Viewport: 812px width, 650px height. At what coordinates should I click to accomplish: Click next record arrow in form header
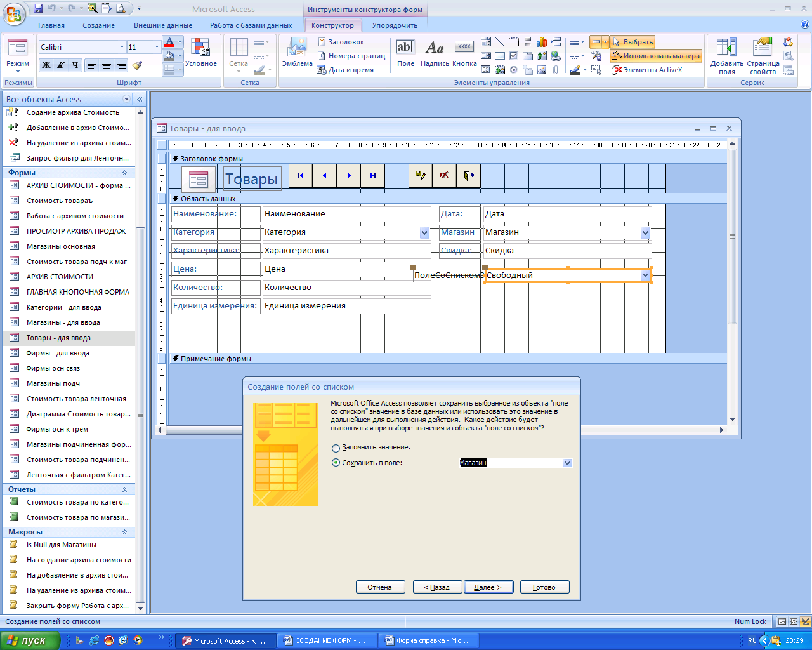349,176
